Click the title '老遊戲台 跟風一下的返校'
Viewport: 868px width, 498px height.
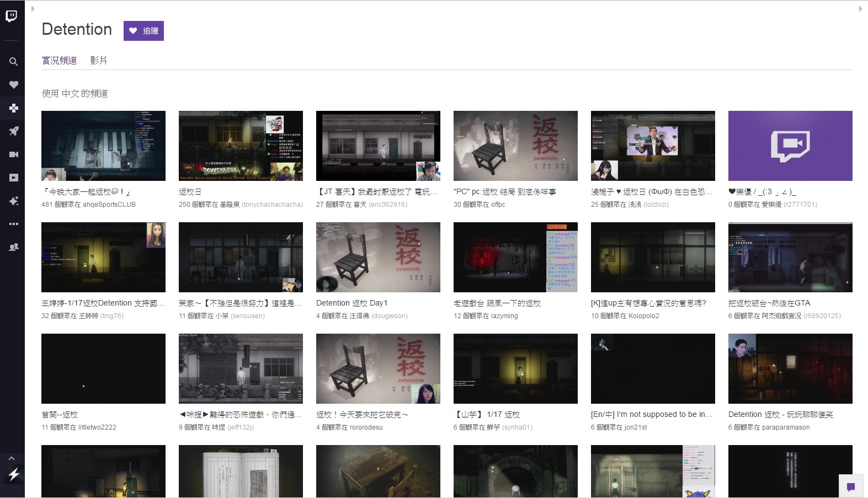(x=497, y=303)
